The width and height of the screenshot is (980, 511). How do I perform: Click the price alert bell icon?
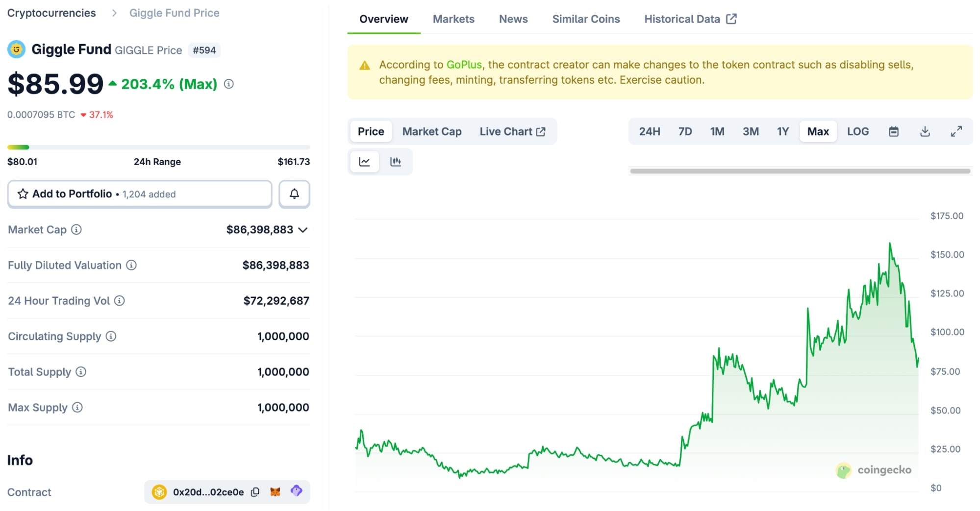coord(294,194)
